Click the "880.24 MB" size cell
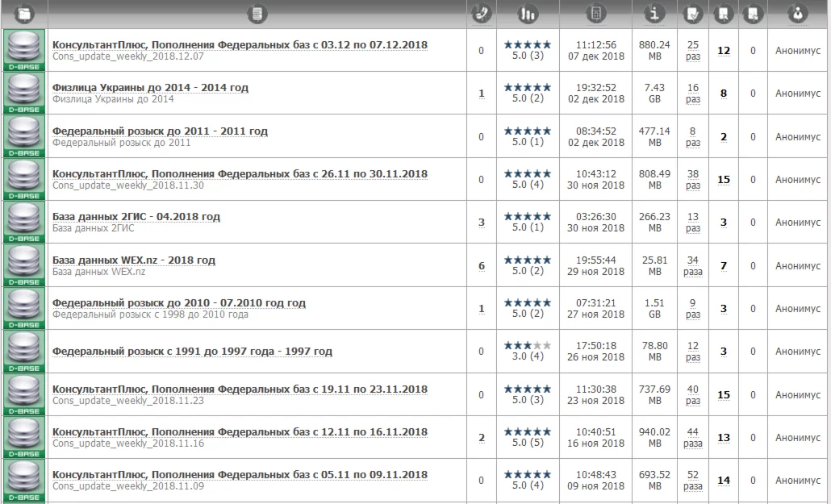Screen dimensions: 831x504 pos(654,50)
